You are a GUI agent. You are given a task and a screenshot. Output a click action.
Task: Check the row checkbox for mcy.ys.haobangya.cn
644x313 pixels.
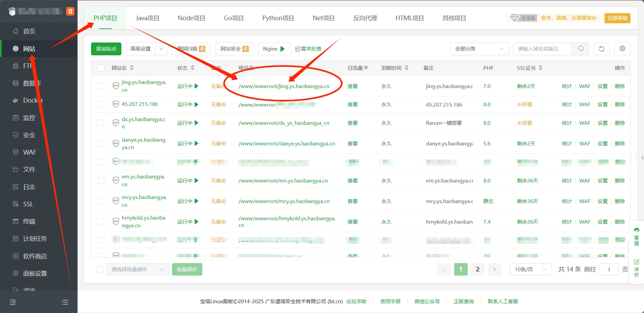[x=101, y=201]
